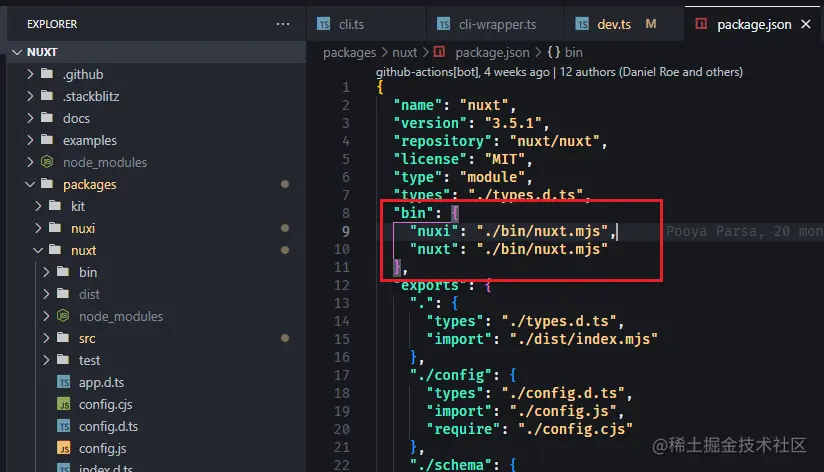Open git blame authors code lens
The width and height of the screenshot is (824, 472).
click(559, 71)
